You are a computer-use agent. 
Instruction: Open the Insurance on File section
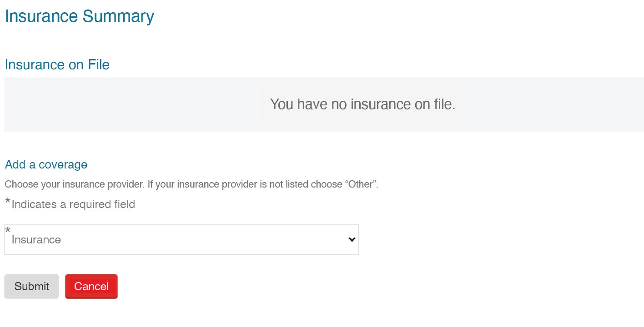(x=56, y=64)
